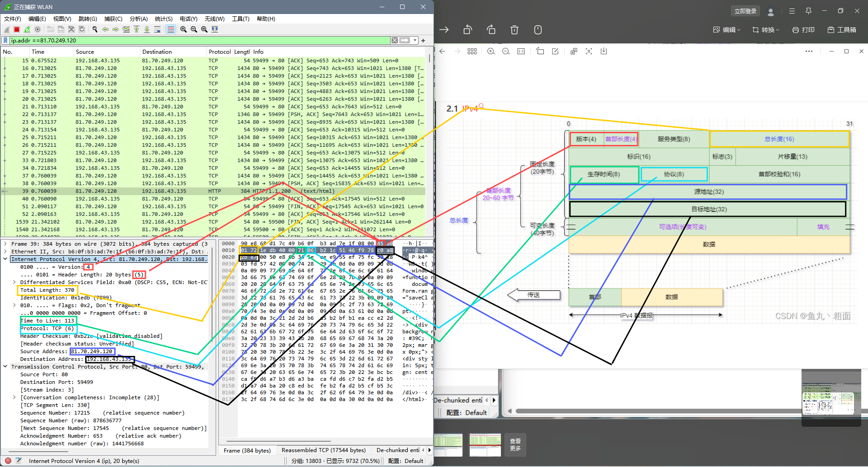Click 配置: Default profile in status bar

pyautogui.click(x=406, y=461)
